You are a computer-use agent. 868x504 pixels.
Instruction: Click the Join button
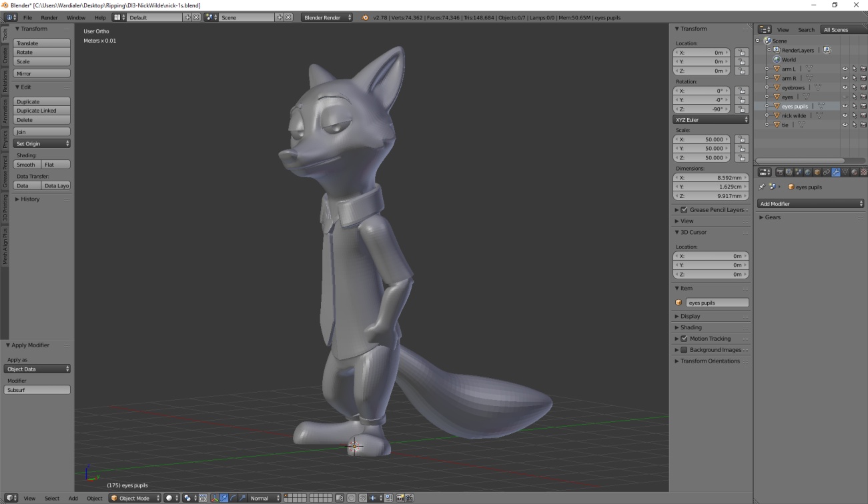[41, 132]
